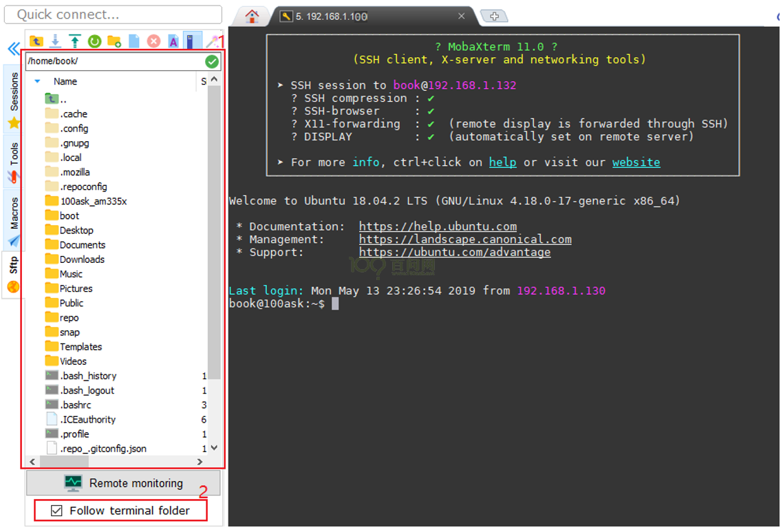The width and height of the screenshot is (783, 532).
Task: Collapse sidebar with double-chevron arrow
Action: coord(14,48)
